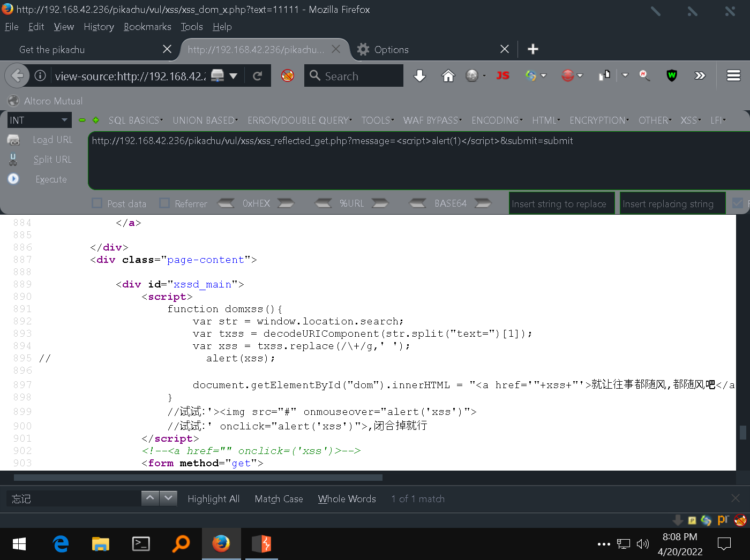Expand the XSS menu in HackBar
The width and height of the screenshot is (750, 560).
(690, 120)
